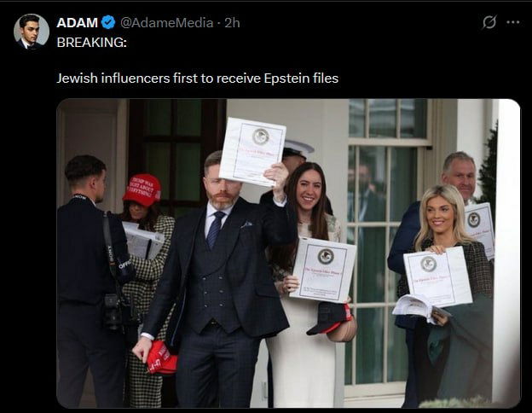The width and height of the screenshot is (532, 413).
Task: Click the black cap held at waist
Action: tap(329, 317)
